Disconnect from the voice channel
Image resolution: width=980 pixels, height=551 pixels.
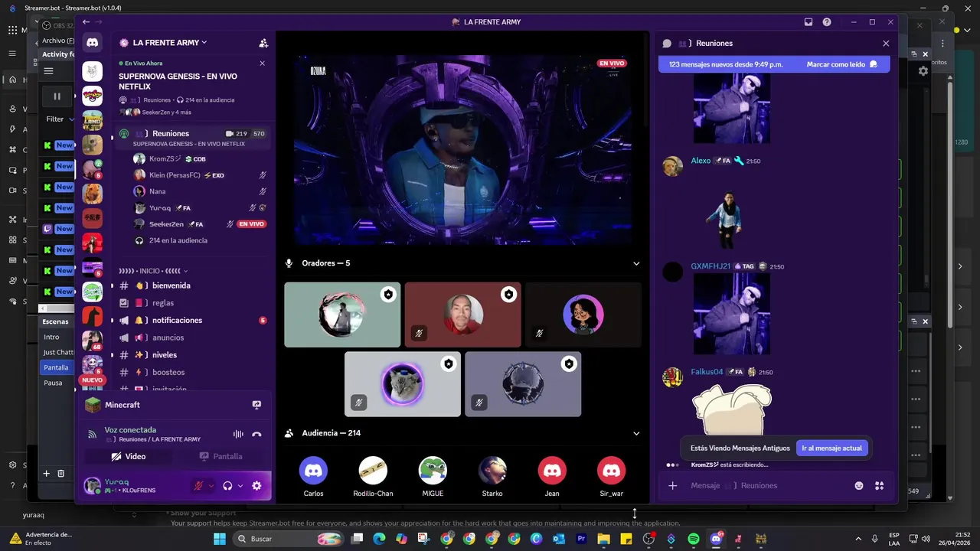[x=256, y=435]
